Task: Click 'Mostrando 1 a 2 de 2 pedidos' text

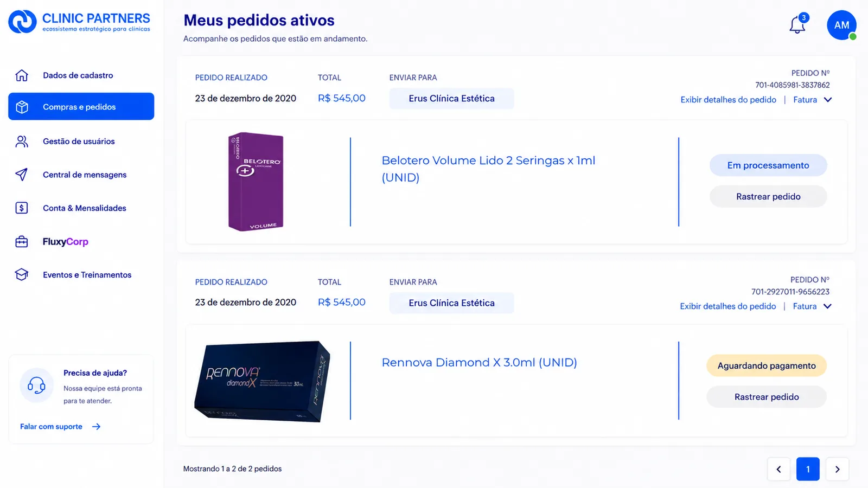Action: point(232,468)
